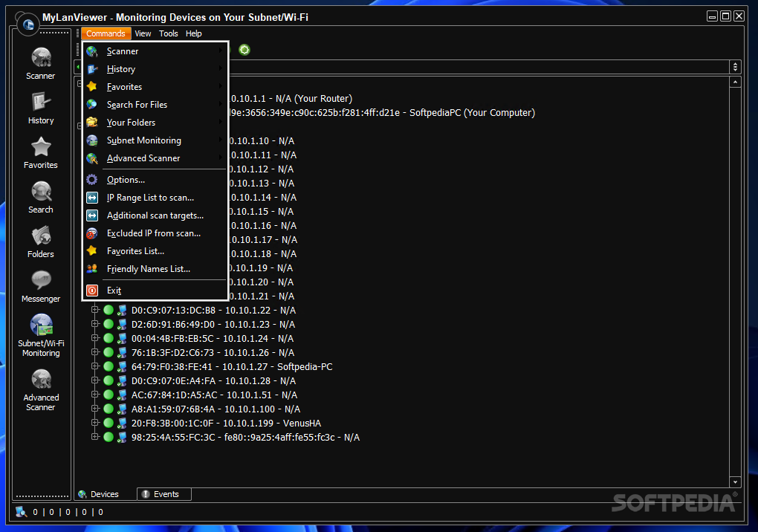Open the Scanner submenu entry
The image size is (758, 532).
[155, 51]
